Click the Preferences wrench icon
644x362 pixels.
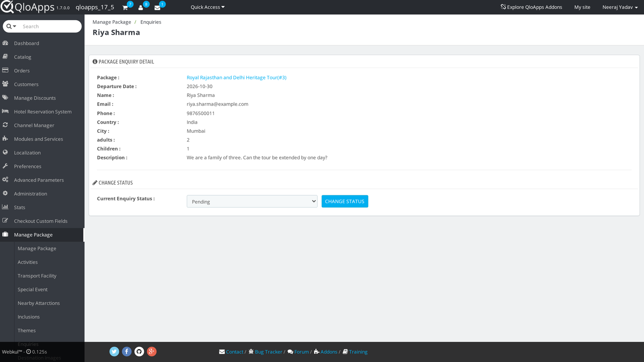[6, 166]
